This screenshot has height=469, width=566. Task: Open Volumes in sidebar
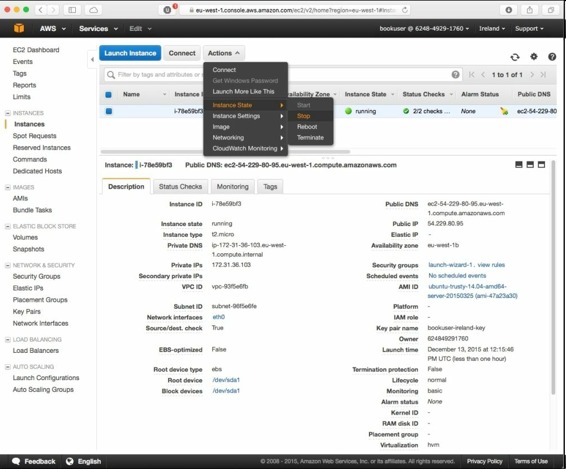pos(25,237)
